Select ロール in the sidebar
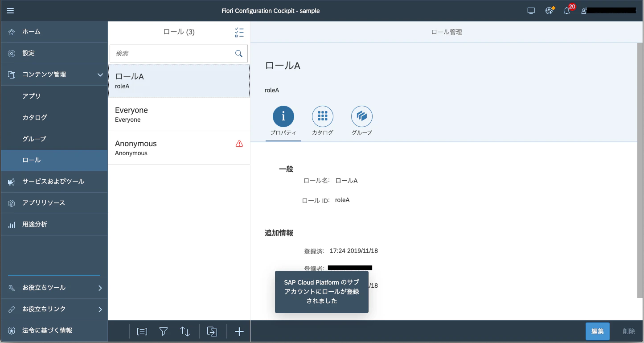644x343 pixels. [54, 160]
